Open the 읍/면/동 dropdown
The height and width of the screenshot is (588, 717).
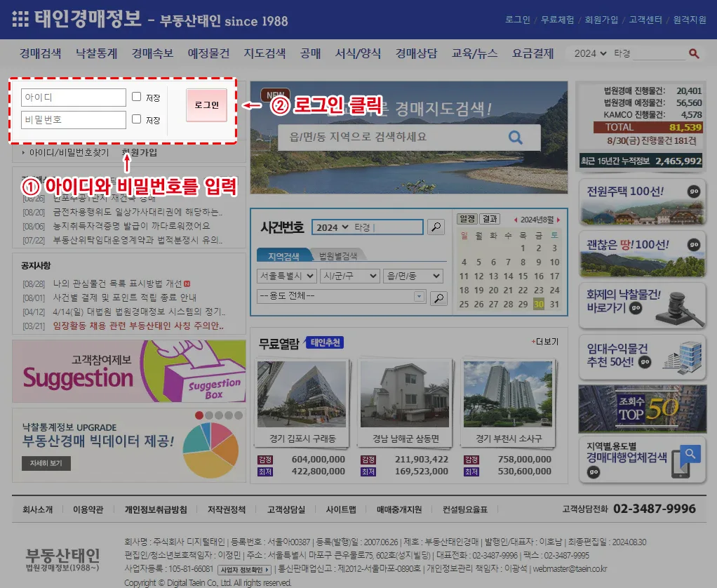(x=413, y=276)
